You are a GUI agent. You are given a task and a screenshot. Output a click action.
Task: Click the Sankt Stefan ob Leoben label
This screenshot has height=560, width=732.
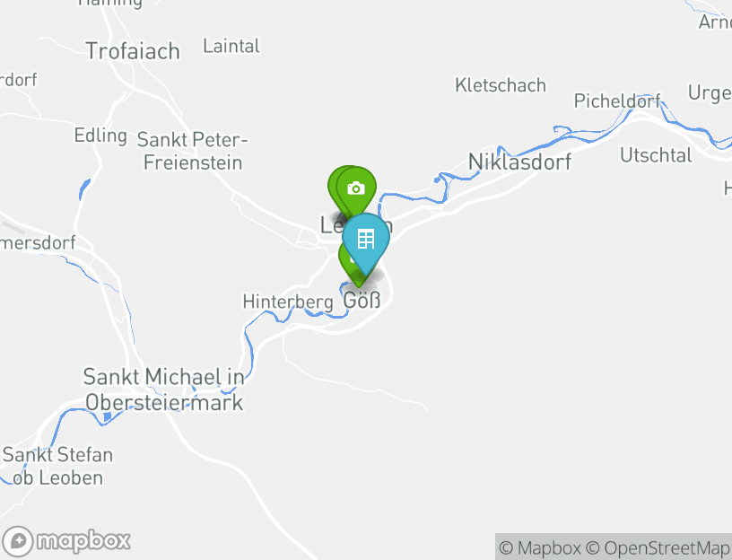point(57,466)
